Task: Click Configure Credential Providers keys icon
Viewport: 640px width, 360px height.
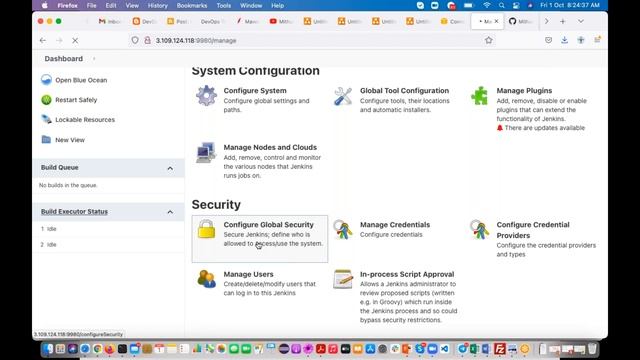Action: 479,229
